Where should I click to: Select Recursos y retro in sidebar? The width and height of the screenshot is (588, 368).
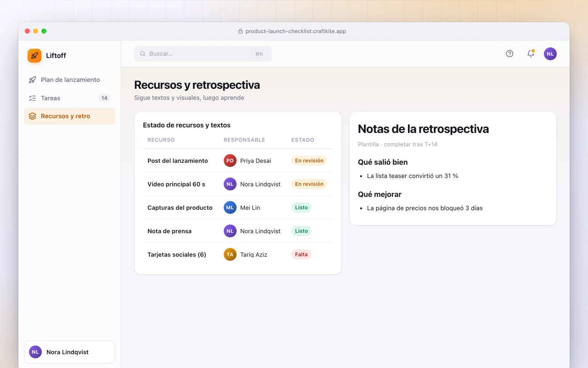coord(69,116)
